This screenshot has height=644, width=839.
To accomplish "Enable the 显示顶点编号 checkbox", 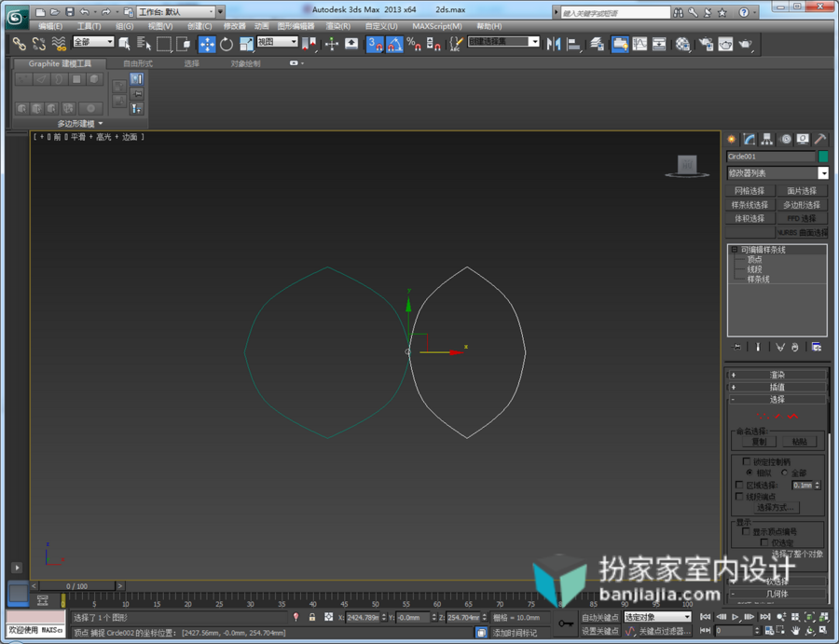I will 746,531.
